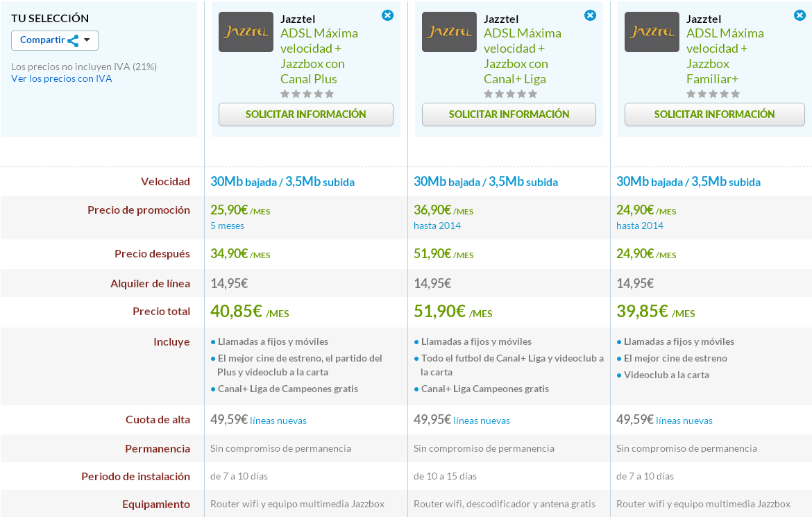Click the TU SELECCIÓN heading

coord(50,19)
